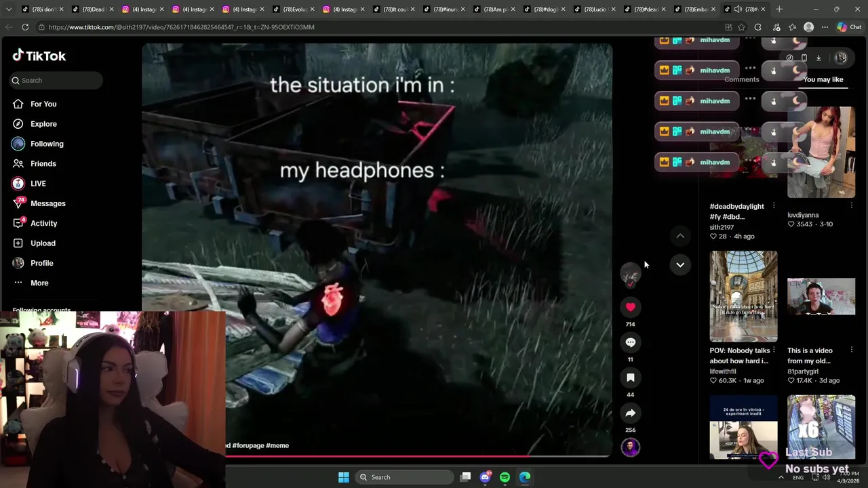This screenshot has width=868, height=488.
Task: Open the TikTok account avatar menu
Action: click(x=841, y=58)
